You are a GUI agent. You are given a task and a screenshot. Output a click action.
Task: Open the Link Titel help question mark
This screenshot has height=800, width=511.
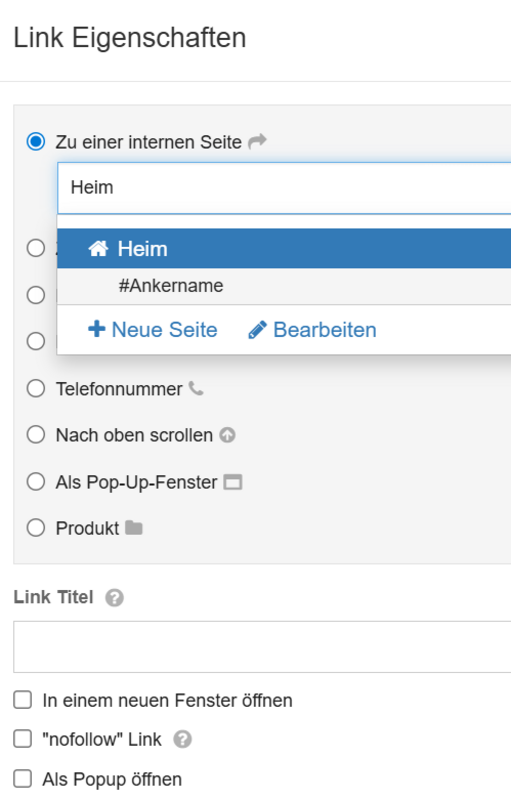click(x=114, y=597)
